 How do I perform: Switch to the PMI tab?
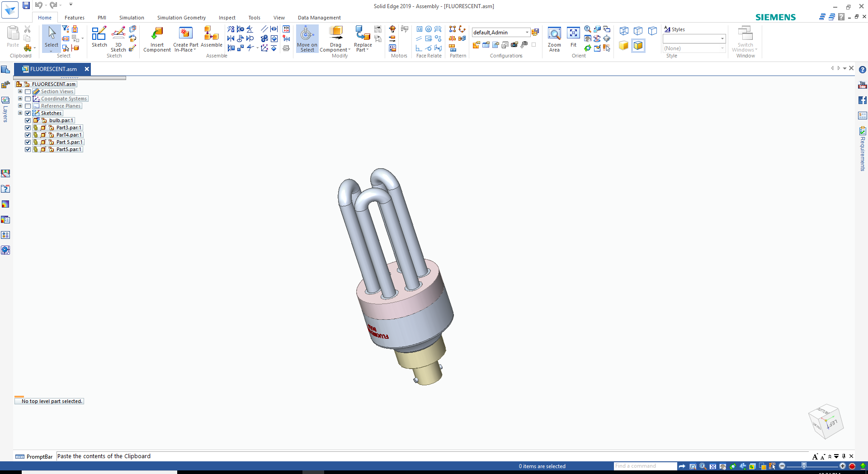point(102,18)
